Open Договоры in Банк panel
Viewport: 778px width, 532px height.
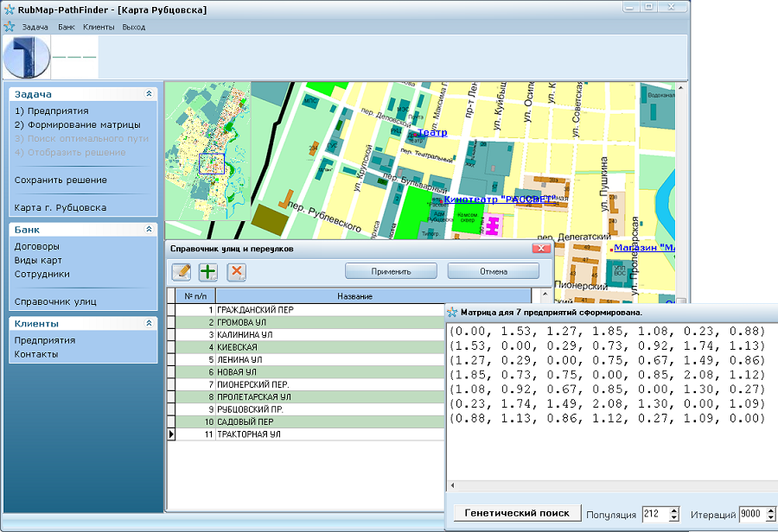[x=36, y=246]
